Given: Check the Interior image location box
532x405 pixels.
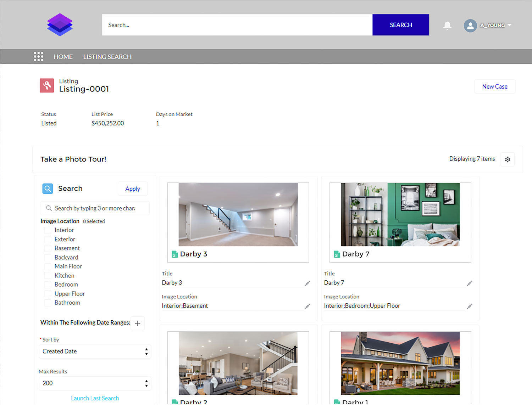Looking at the screenshot, I should click(48, 230).
